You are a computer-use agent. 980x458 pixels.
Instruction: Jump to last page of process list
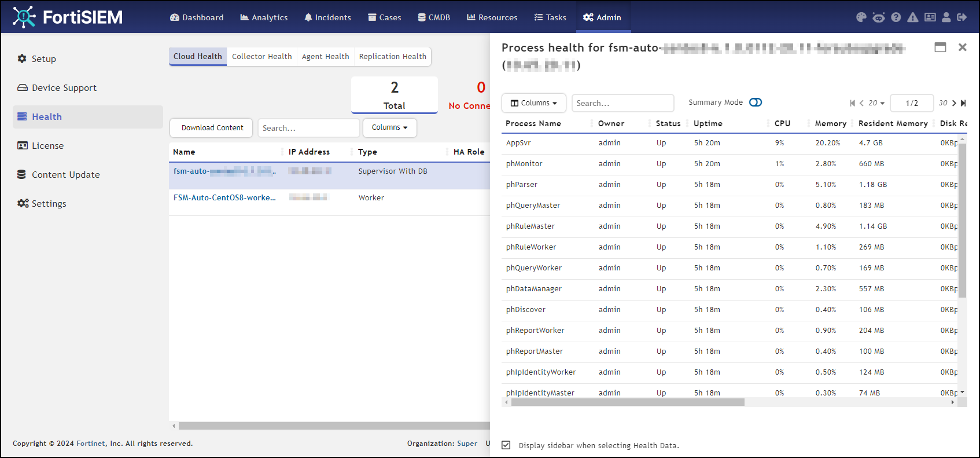[x=963, y=103]
